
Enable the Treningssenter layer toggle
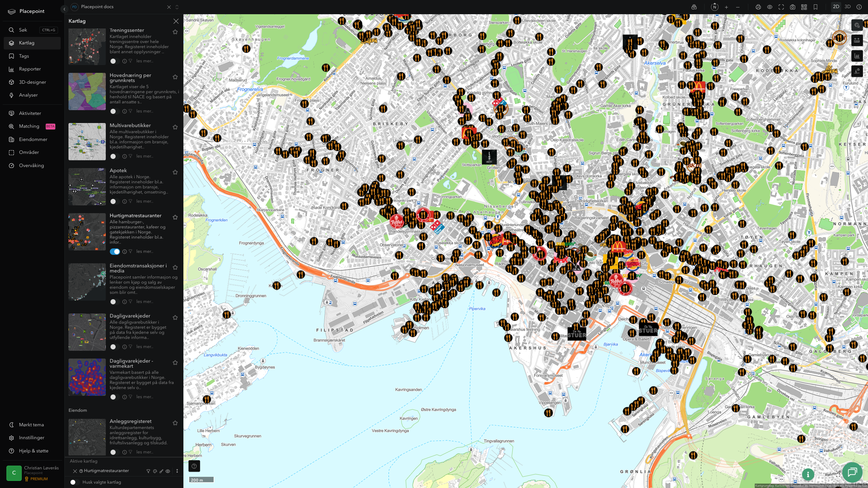(115, 61)
